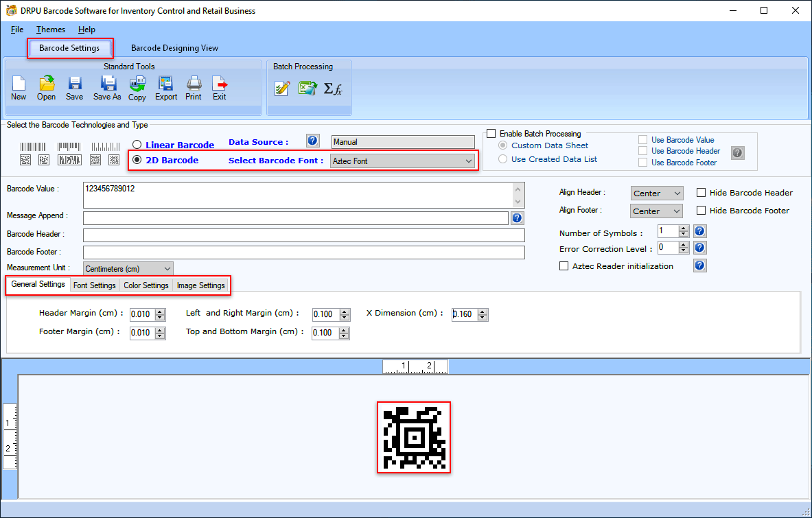Viewport: 812px width, 518px height.
Task: Switch to Barcode Settings tab
Action: (69, 48)
